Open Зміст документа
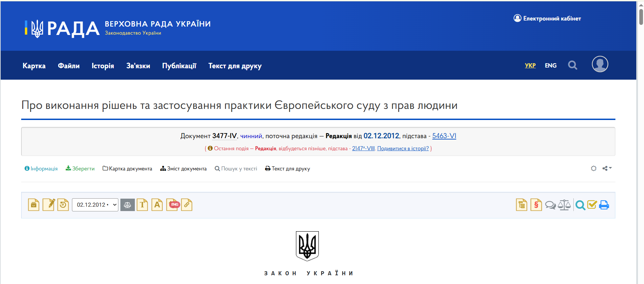 (x=184, y=168)
